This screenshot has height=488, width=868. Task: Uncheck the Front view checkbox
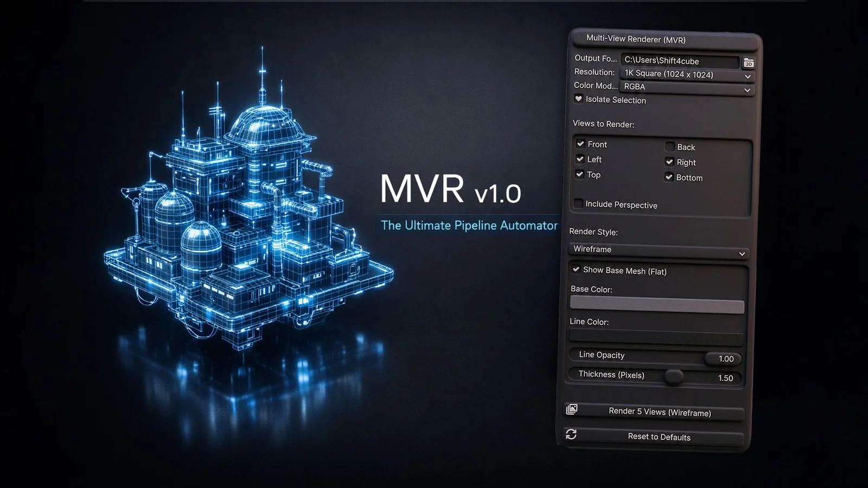click(581, 143)
